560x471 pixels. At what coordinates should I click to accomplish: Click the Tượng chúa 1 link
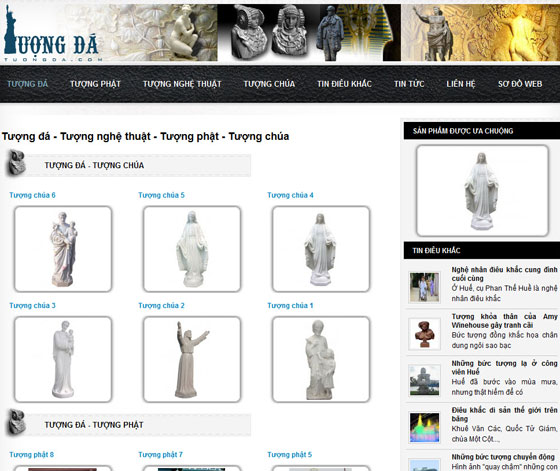(290, 305)
